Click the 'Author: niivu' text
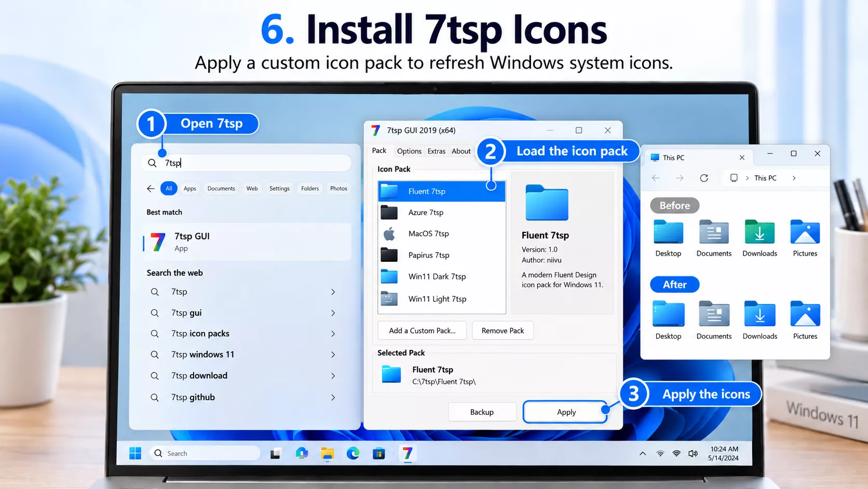 click(541, 260)
